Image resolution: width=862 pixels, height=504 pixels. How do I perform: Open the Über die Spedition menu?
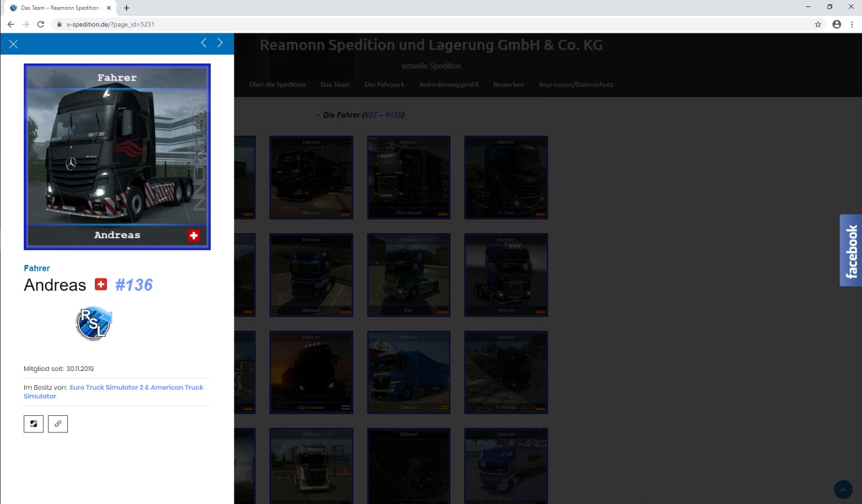coord(277,85)
